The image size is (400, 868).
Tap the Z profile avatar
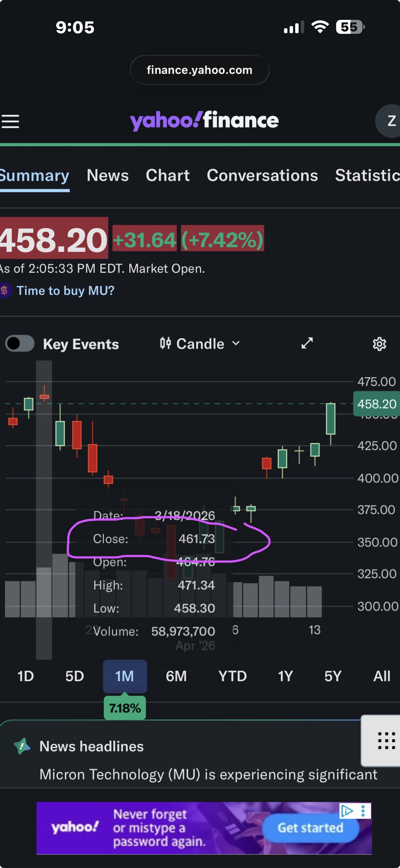[390, 121]
